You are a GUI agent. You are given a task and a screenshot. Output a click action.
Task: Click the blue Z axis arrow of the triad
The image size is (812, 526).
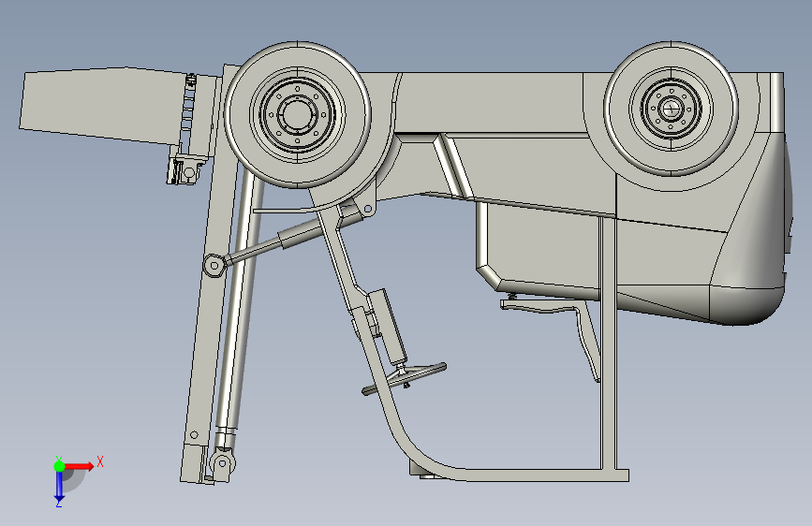click(59, 487)
